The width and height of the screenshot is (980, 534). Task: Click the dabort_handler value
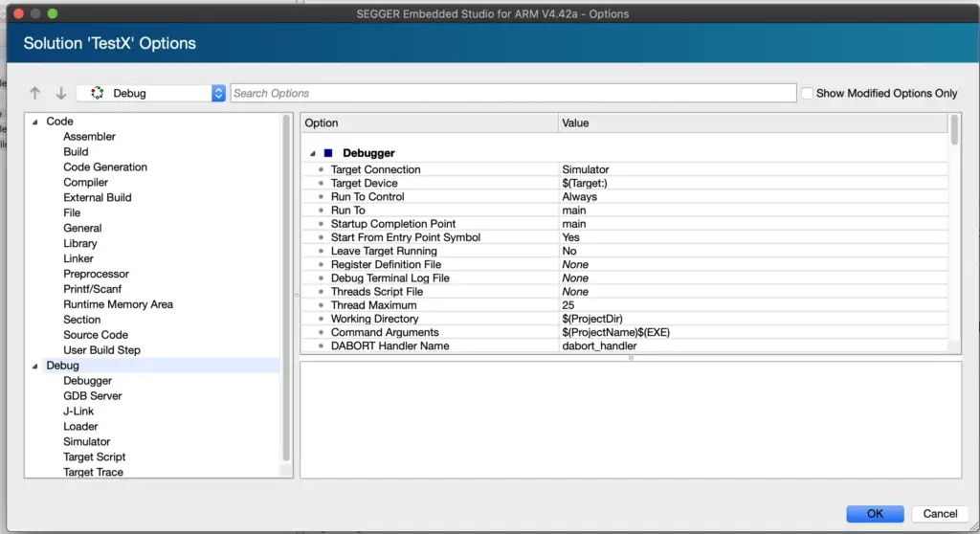pos(599,345)
